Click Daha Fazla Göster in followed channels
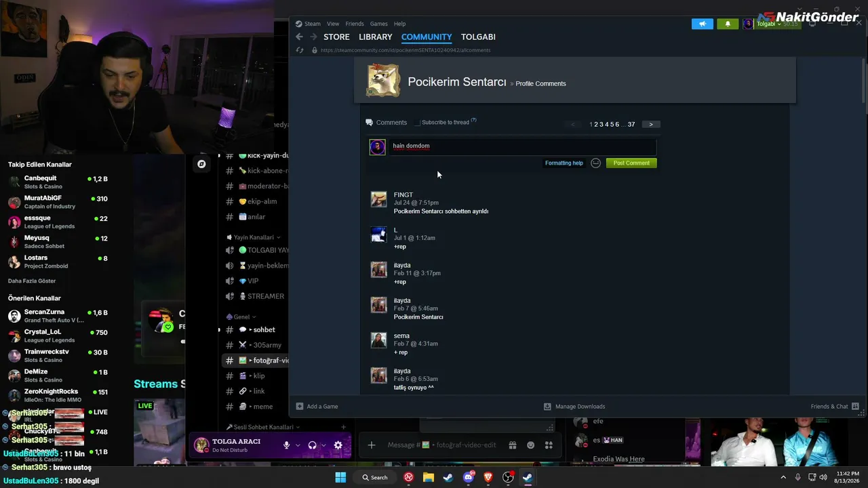The width and height of the screenshot is (868, 488). click(32, 281)
